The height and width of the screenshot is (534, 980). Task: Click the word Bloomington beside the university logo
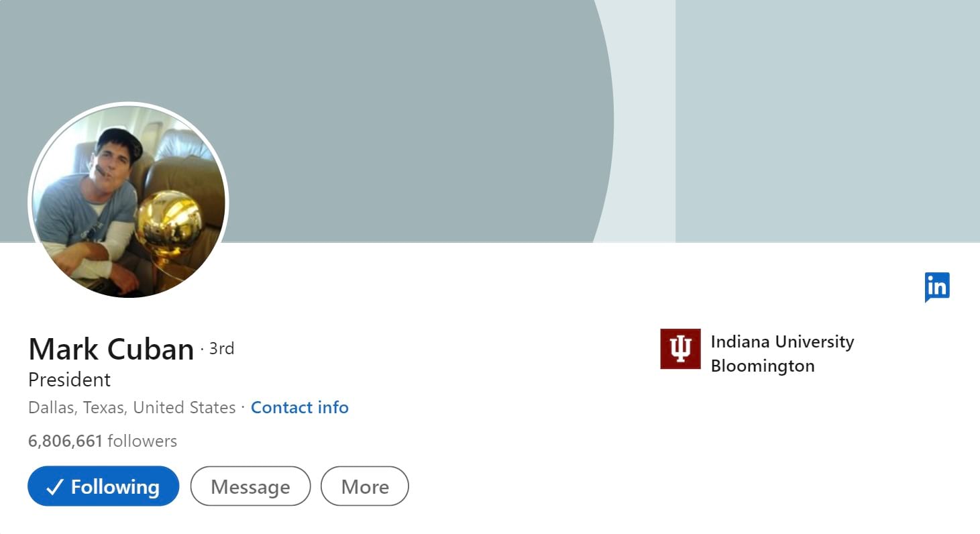click(763, 366)
